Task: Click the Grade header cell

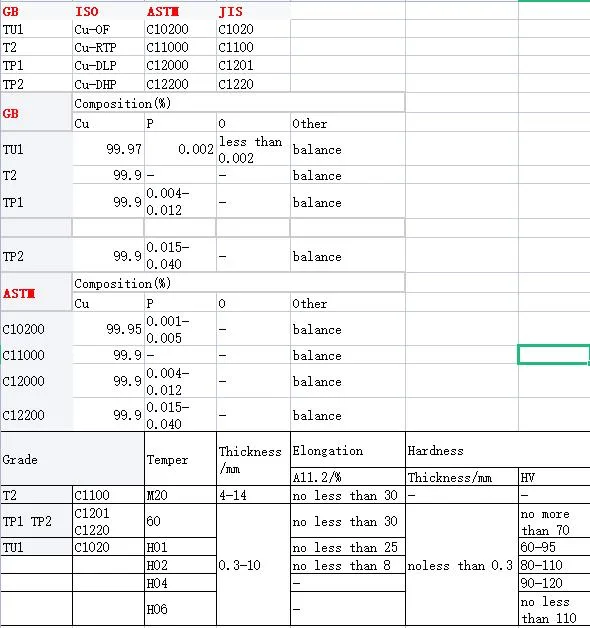Action: click(72, 459)
